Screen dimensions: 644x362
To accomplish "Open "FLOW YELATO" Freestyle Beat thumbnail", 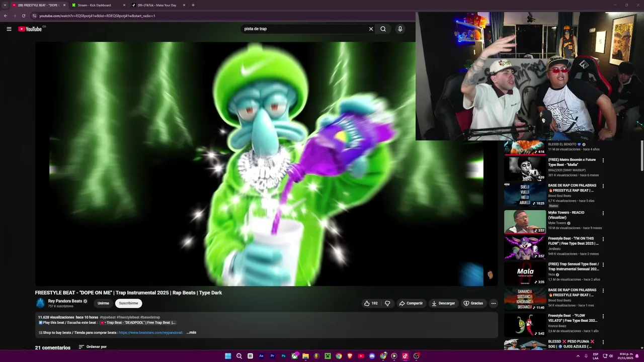I will (525, 325).
